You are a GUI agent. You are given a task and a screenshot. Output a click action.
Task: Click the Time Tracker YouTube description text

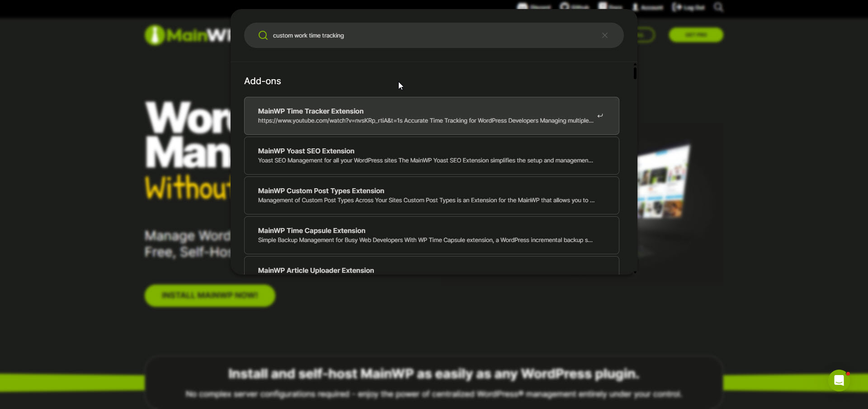point(426,121)
